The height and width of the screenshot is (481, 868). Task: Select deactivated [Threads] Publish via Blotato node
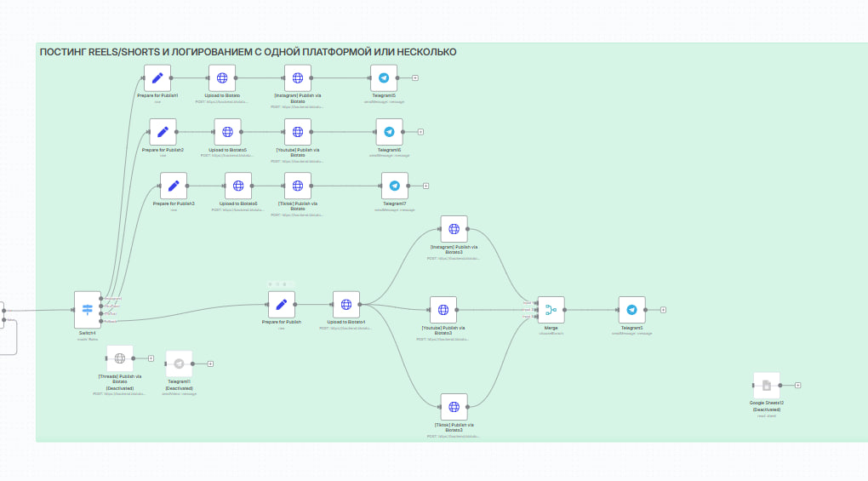coord(120,358)
